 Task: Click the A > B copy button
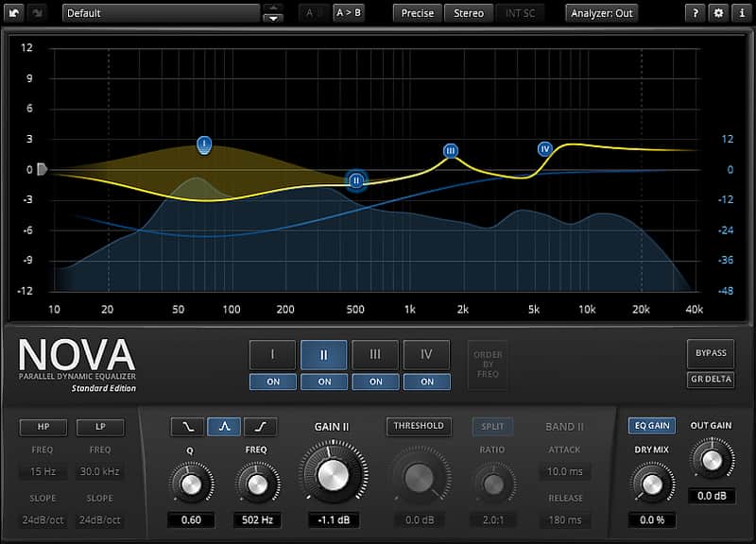click(x=349, y=13)
